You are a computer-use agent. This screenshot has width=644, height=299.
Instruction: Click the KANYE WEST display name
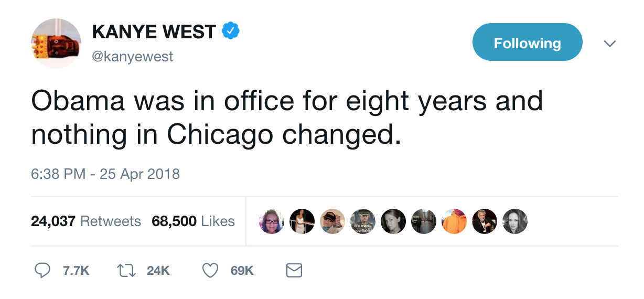[154, 32]
